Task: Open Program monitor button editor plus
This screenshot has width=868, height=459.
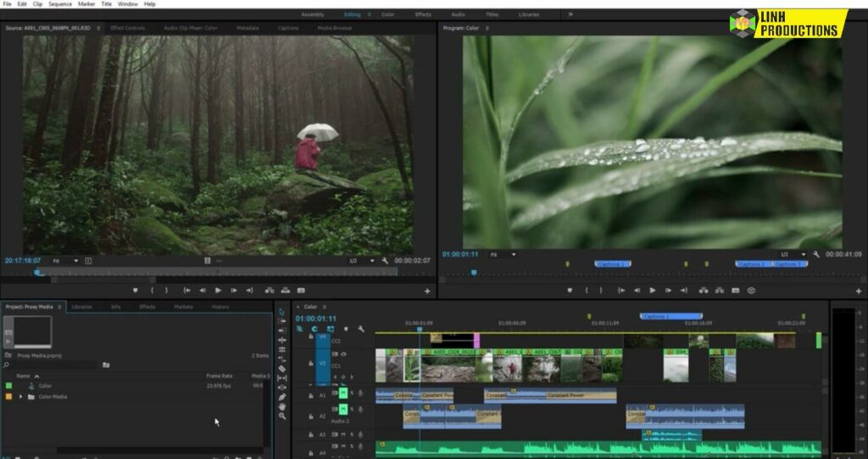Action: 859,290
